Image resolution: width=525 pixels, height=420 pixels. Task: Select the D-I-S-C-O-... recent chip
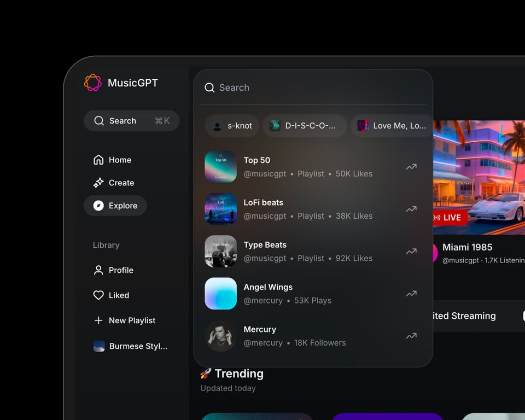tap(305, 126)
